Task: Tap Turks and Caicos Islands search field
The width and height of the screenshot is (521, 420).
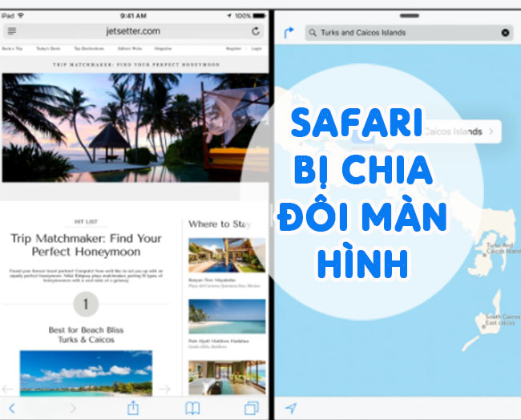Action: click(409, 33)
